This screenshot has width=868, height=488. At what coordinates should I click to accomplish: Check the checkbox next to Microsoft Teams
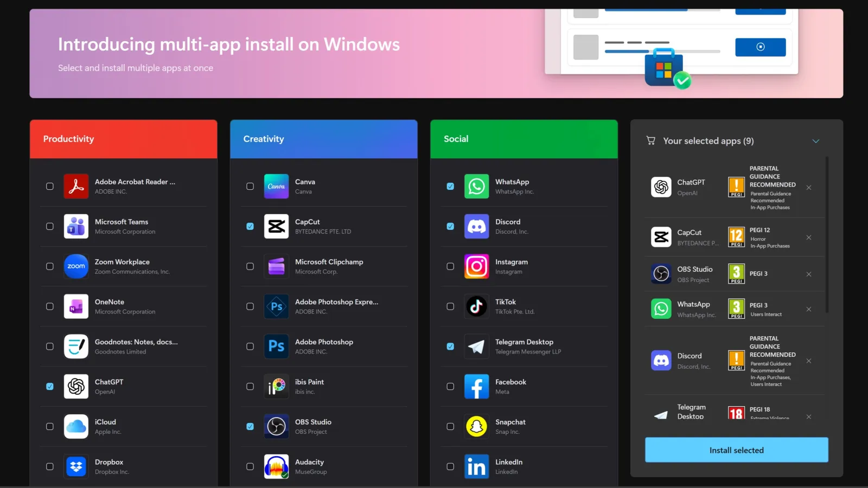coord(49,226)
